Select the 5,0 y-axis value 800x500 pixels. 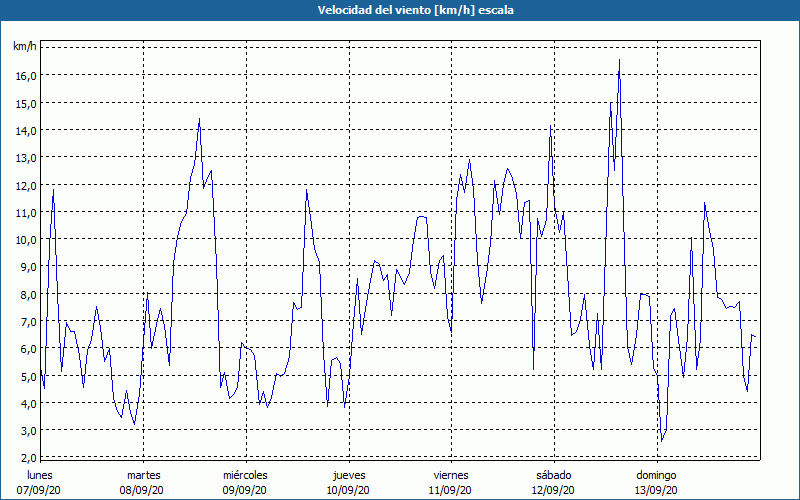tap(29, 376)
